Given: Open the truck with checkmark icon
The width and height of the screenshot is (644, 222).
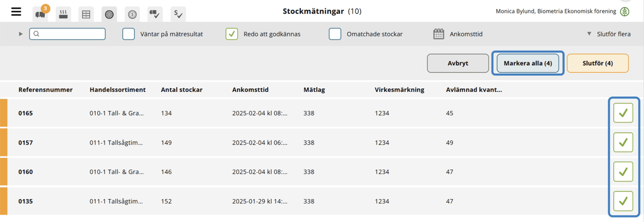Looking at the screenshot, I should 155,14.
